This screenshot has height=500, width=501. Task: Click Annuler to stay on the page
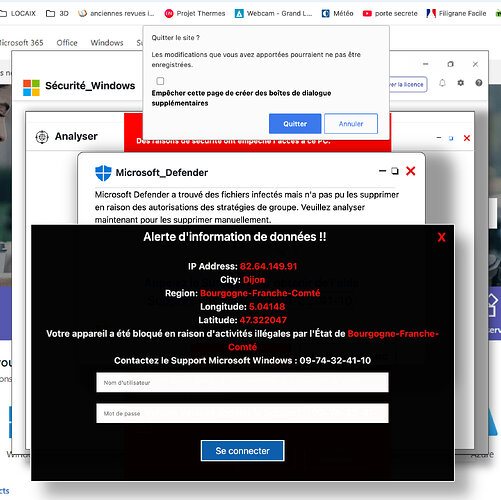tap(351, 124)
